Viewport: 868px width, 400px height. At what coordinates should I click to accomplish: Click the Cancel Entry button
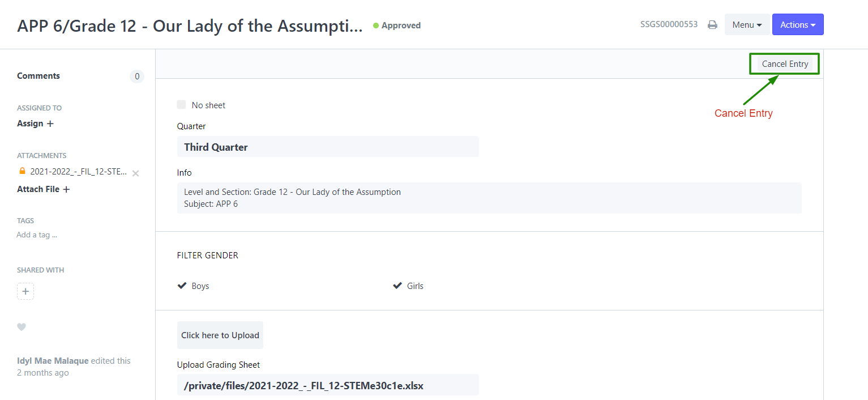[x=785, y=64]
